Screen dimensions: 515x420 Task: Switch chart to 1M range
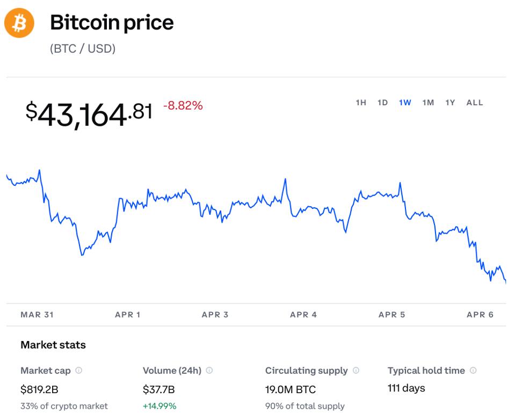428,103
